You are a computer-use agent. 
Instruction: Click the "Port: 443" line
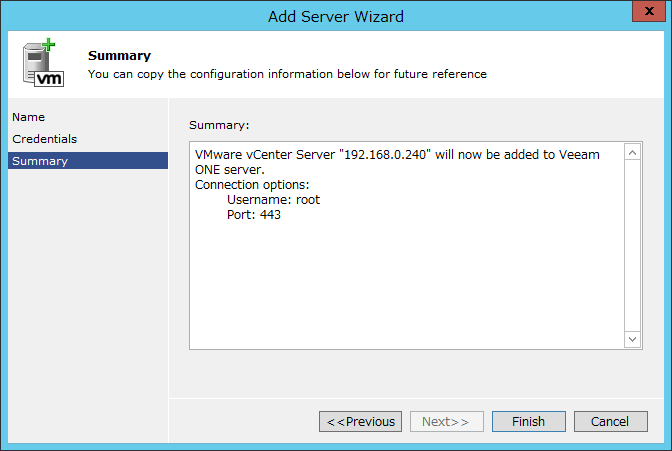pyautogui.click(x=254, y=215)
